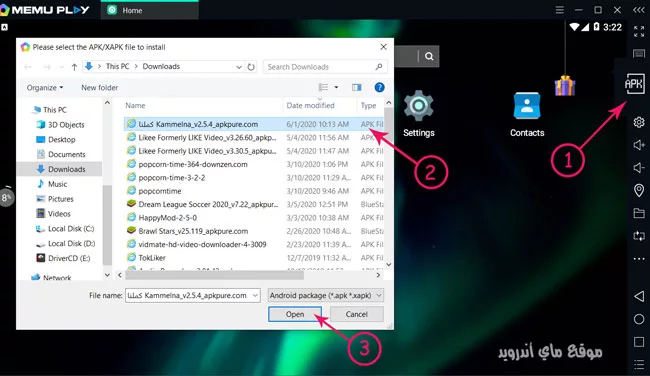650x376 pixels.
Task: Select the Kammelna_v2.5.4_apkpure.com file
Action: pyautogui.click(x=254, y=124)
